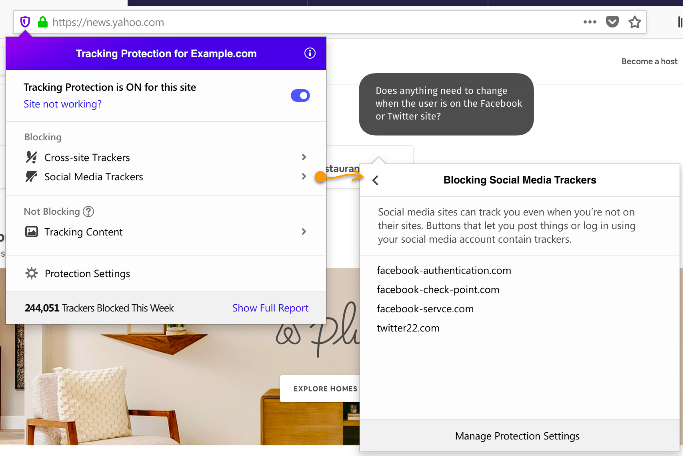The width and height of the screenshot is (683, 456).
Task: Click Manage Protection Settings button
Action: point(517,436)
